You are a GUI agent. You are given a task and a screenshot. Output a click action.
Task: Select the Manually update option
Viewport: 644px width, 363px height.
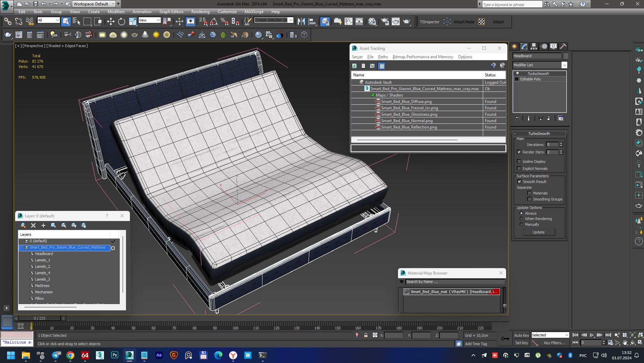521,224
